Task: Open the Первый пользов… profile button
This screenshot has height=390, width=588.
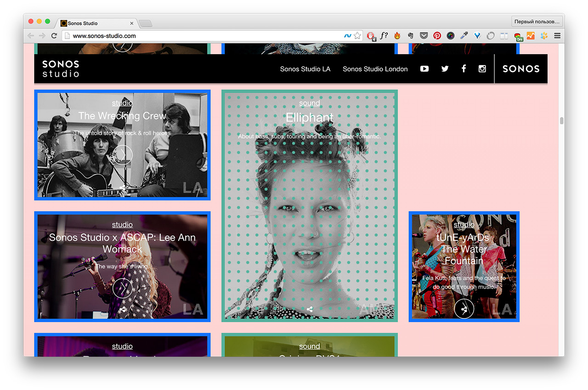Action: point(537,22)
